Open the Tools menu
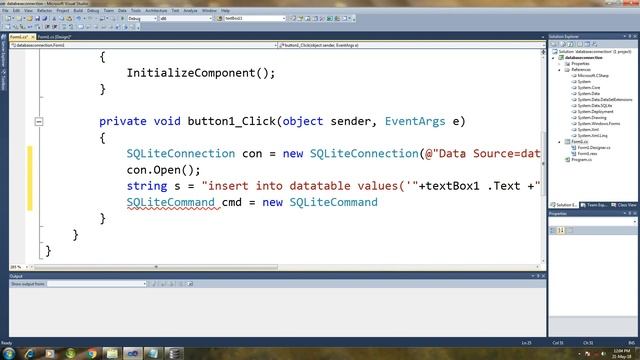This screenshot has width=640, height=360. [136, 11]
